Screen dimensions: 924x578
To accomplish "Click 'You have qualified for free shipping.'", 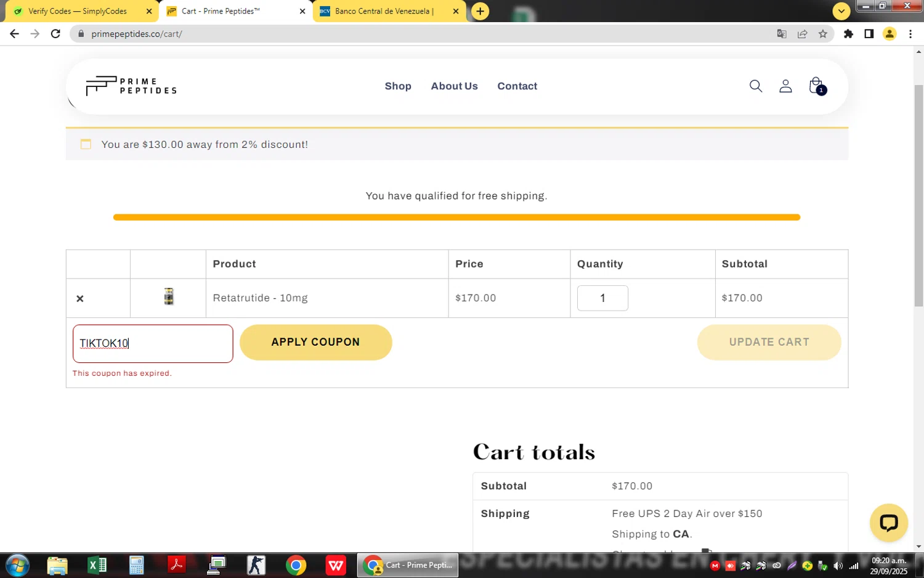I will coord(456,196).
